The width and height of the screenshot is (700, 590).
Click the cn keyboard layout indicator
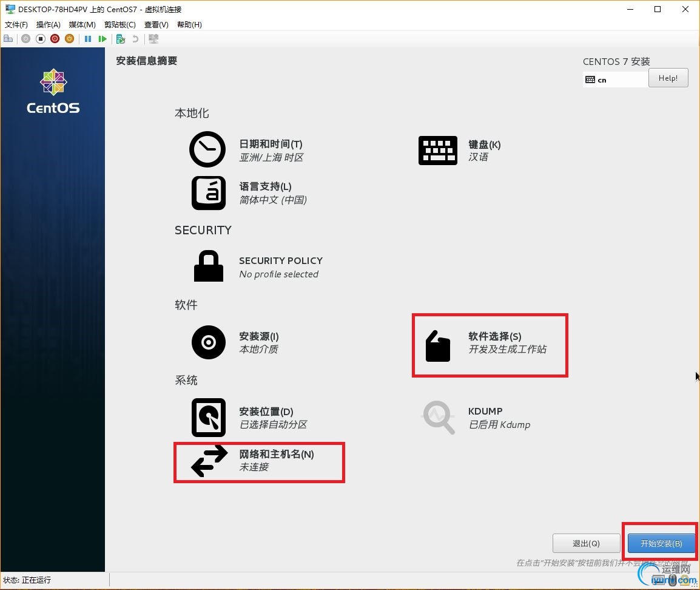pos(614,80)
